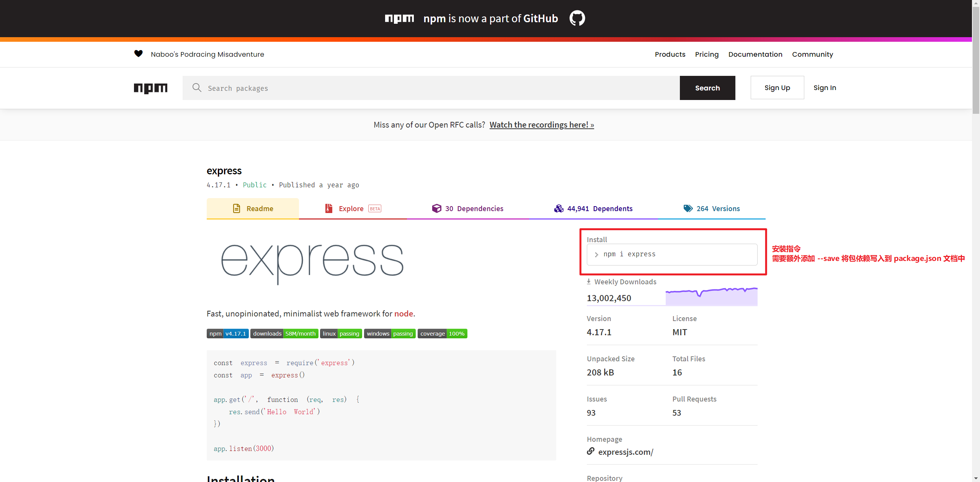Image resolution: width=980 pixels, height=482 pixels.
Task: Click the Explore zip file icon
Action: [x=328, y=208]
